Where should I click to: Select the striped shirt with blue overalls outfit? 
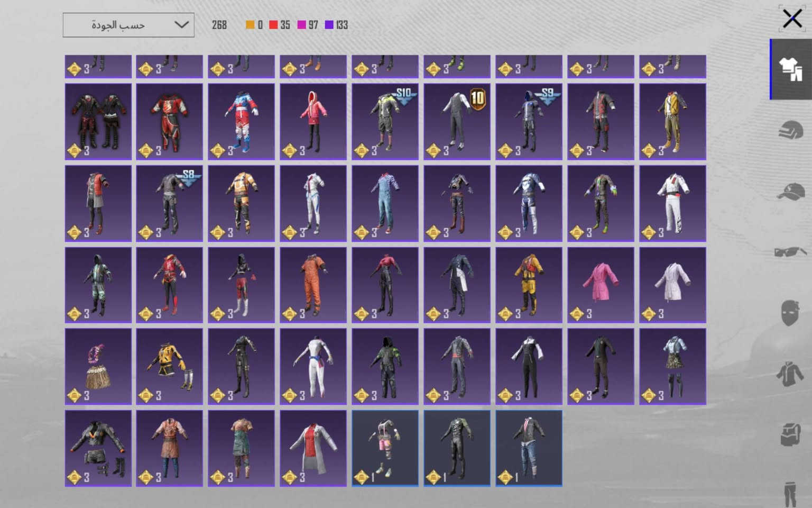385,204
